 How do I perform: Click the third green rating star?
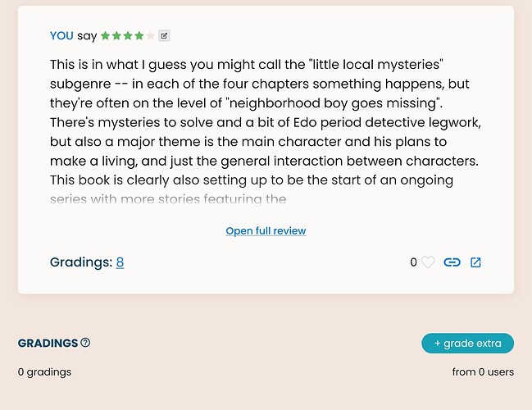click(128, 36)
